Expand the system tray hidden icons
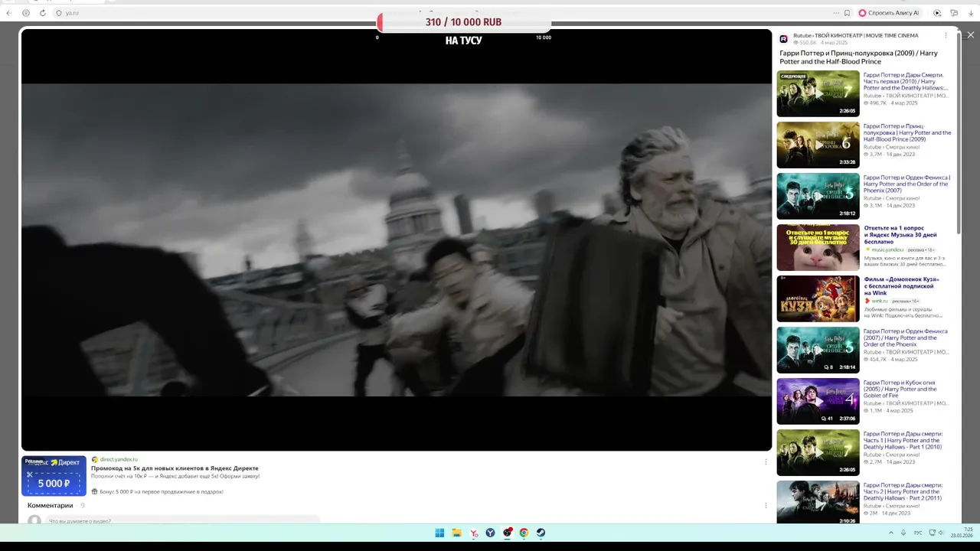 click(890, 533)
